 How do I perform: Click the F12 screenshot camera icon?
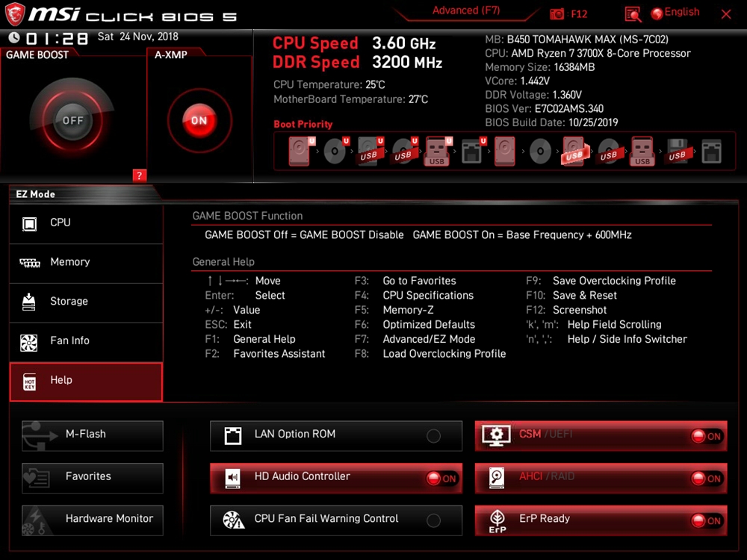point(557,13)
